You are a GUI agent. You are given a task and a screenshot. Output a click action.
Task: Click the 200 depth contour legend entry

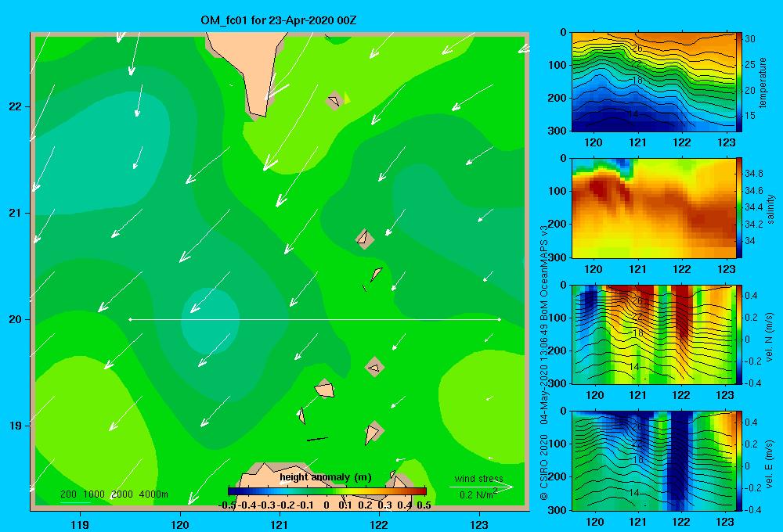tap(68, 494)
